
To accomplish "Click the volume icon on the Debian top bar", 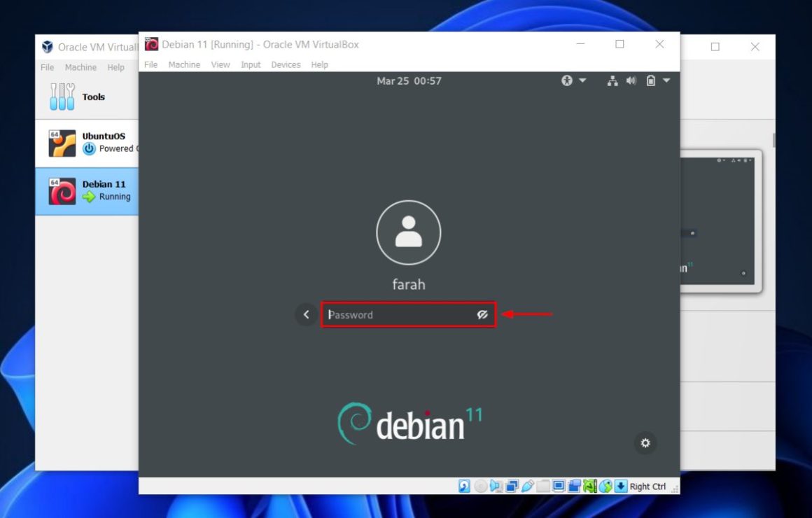I will 631,80.
